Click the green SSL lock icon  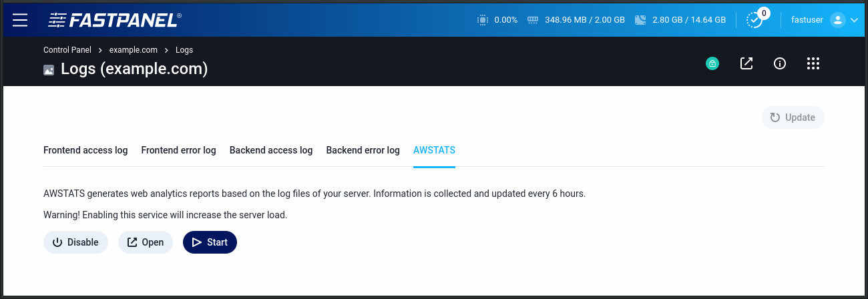pyautogui.click(x=712, y=64)
